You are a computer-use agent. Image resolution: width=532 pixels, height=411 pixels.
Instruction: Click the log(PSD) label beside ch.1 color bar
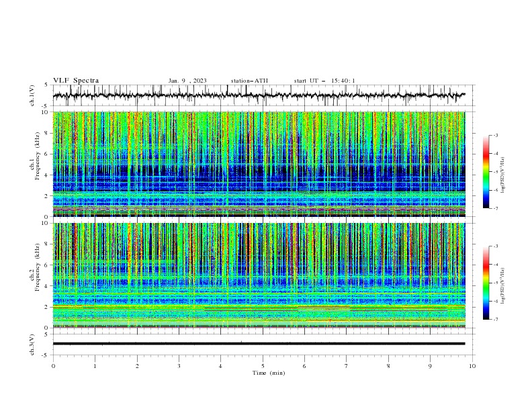(503, 175)
